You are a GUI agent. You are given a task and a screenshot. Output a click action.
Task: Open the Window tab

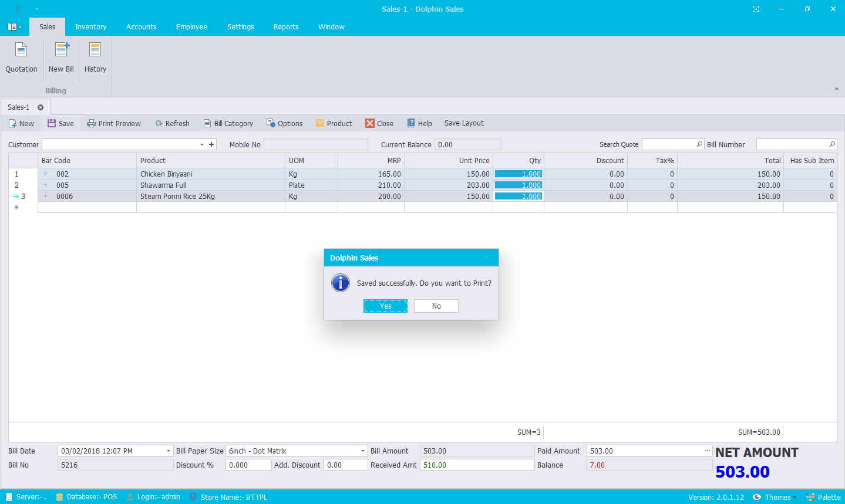[332, 27]
